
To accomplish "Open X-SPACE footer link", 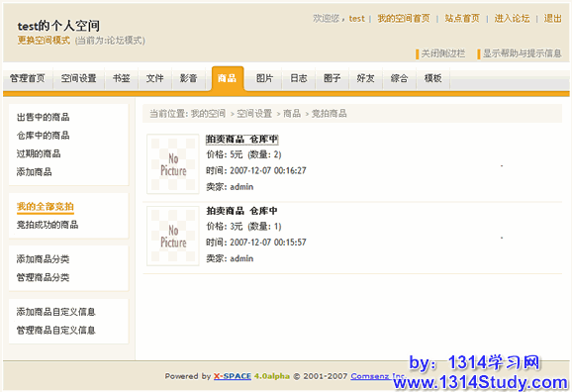I will 233,376.
